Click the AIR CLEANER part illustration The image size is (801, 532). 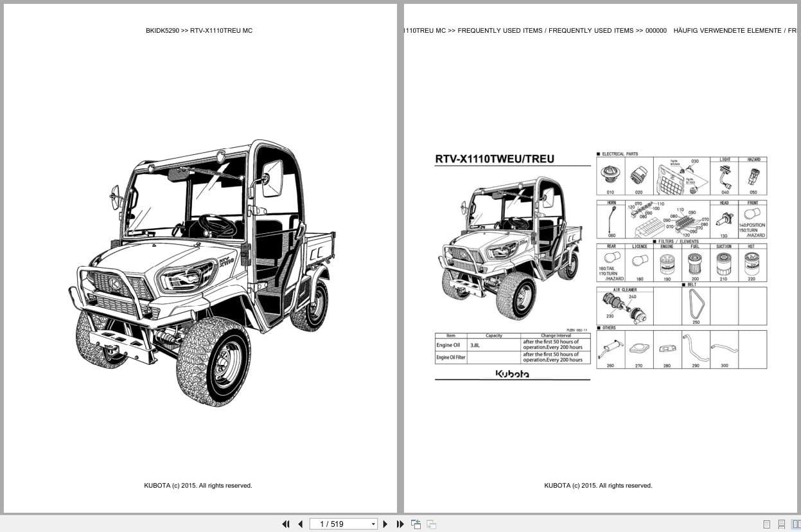click(x=624, y=308)
